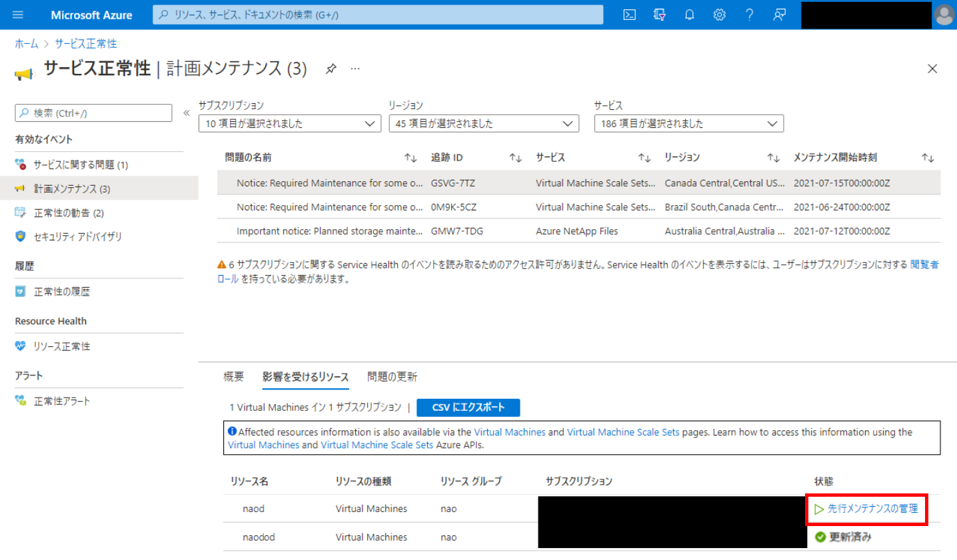957x560 pixels.
Task: Select the GSVG-7TZ maintenance row
Action: (x=578, y=183)
